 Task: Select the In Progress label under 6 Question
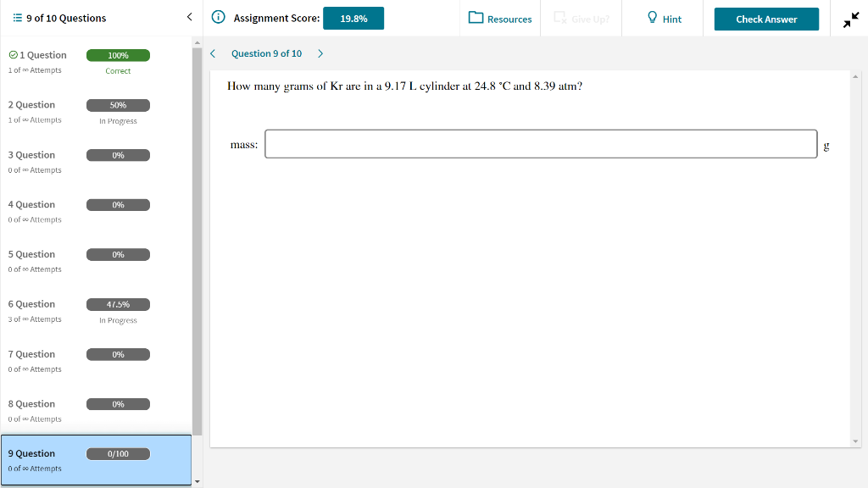(118, 320)
